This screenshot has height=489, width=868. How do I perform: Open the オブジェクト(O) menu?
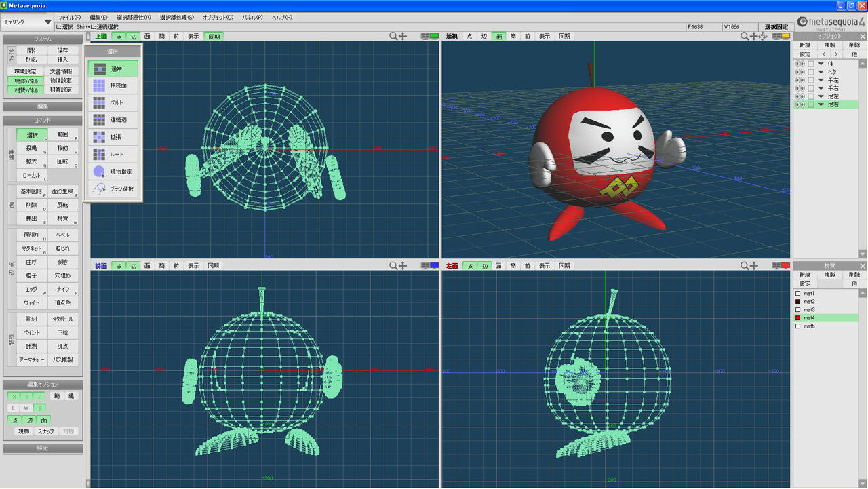pos(218,17)
